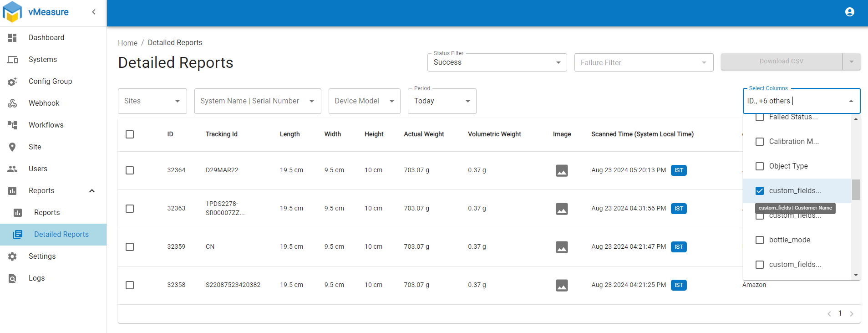Viewport: 868px width, 333px height.
Task: Toggle the select-all rows header checkbox
Action: click(x=130, y=134)
